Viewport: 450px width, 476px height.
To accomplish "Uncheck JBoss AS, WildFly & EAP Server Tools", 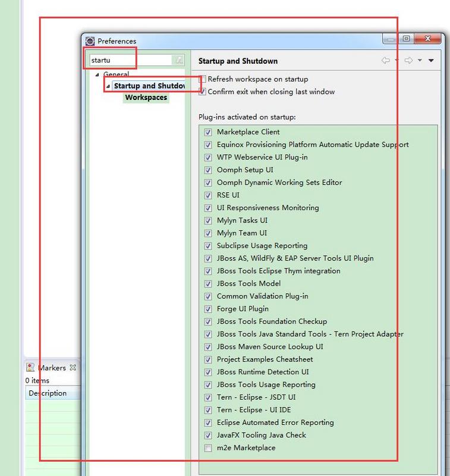I will click(x=208, y=259).
